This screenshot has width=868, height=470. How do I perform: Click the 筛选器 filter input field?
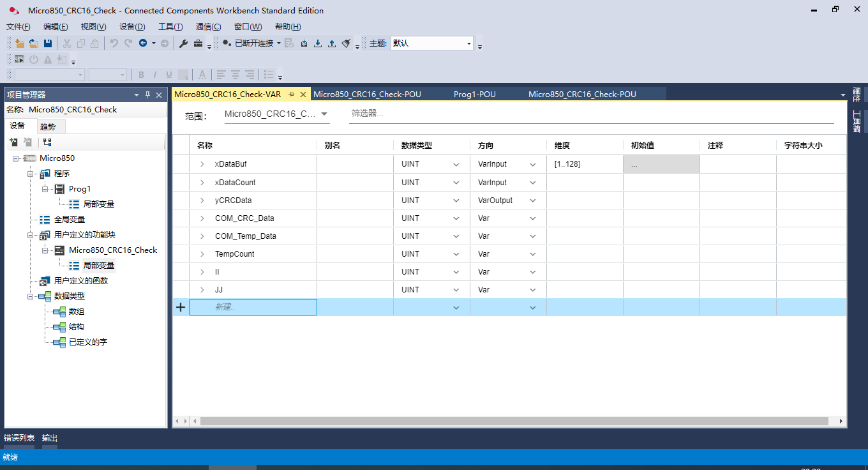coord(590,114)
